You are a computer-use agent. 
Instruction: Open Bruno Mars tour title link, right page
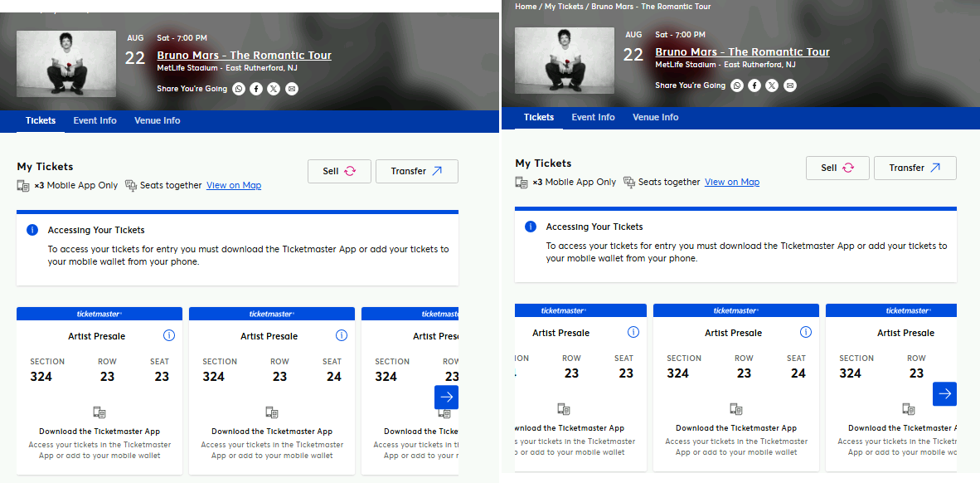point(742,51)
